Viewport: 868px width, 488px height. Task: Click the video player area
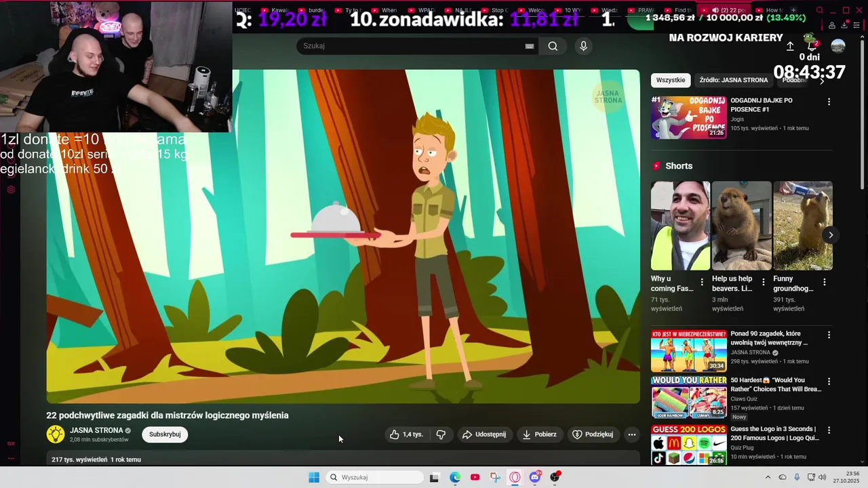click(x=343, y=237)
